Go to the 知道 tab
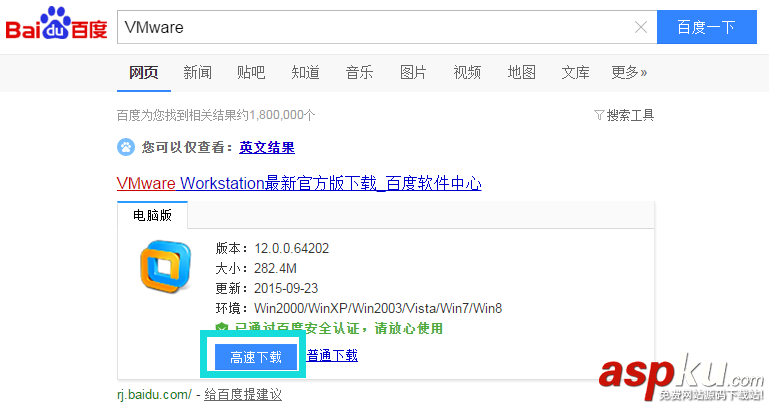The height and width of the screenshot is (407, 769). point(305,73)
